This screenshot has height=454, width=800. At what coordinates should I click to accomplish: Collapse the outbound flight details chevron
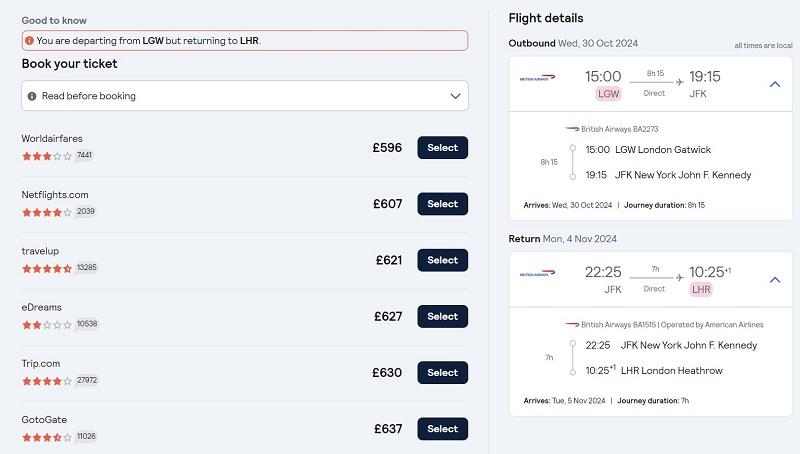click(774, 84)
